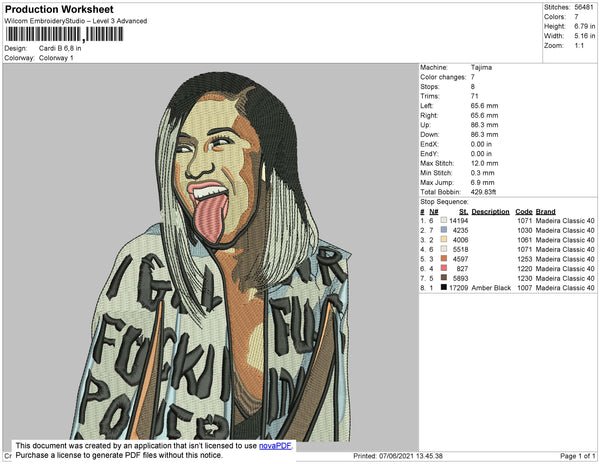Select the stop 3 beige color swatch
Image resolution: width=600 pixels, height=464 pixels.
pyautogui.click(x=444, y=239)
